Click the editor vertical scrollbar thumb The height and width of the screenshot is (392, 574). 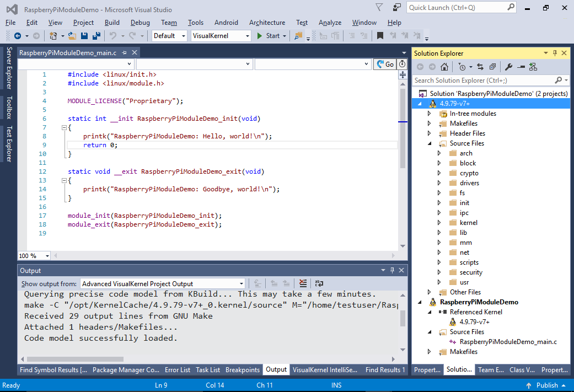(403, 128)
